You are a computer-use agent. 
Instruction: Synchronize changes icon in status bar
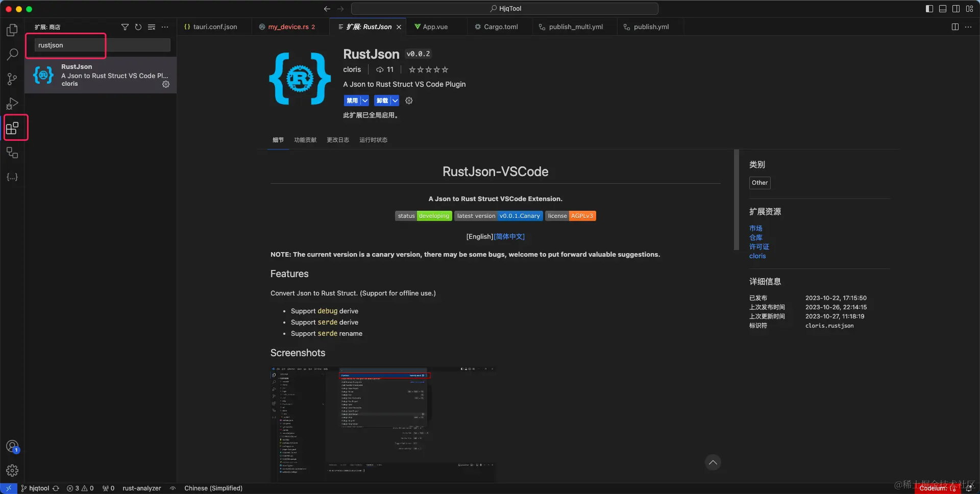click(56, 488)
